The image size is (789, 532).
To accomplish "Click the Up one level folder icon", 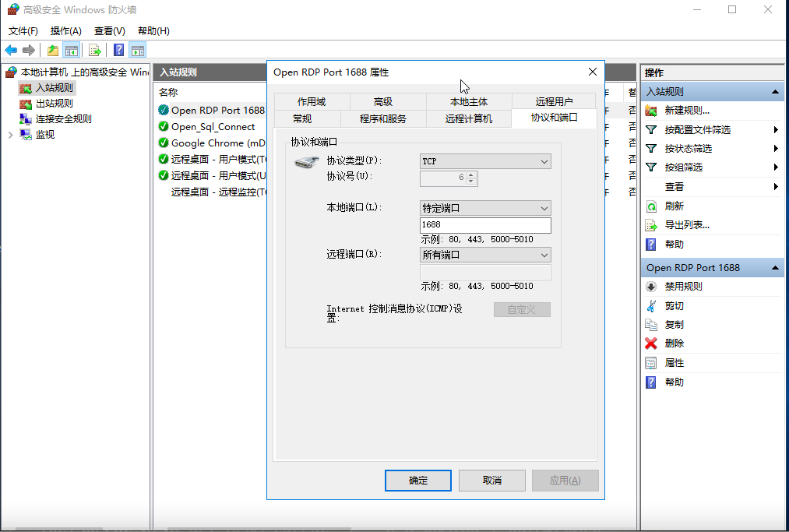I will pyautogui.click(x=53, y=50).
